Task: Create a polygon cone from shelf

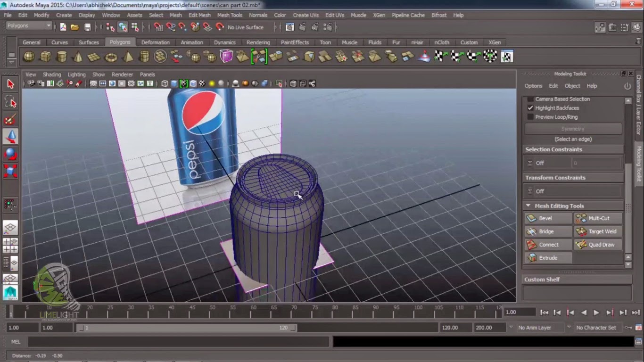Action: (x=78, y=57)
